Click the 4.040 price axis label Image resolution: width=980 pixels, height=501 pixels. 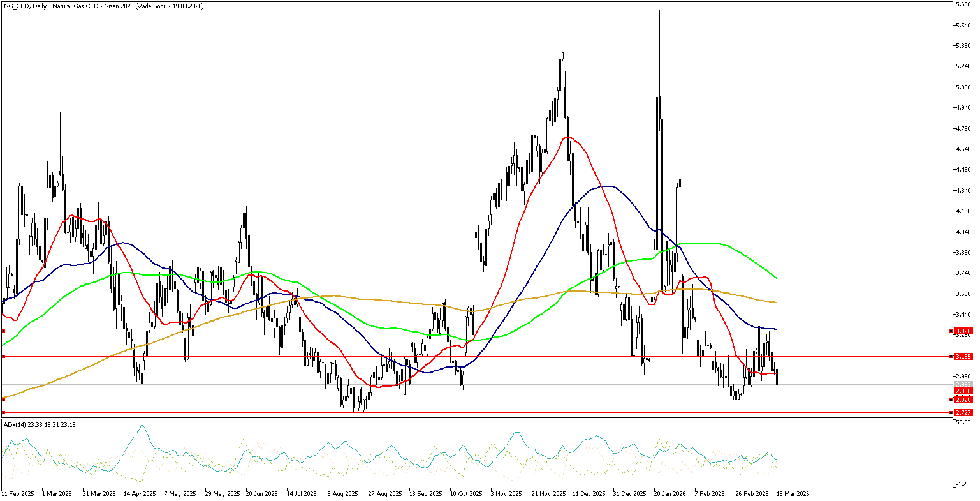[963, 232]
